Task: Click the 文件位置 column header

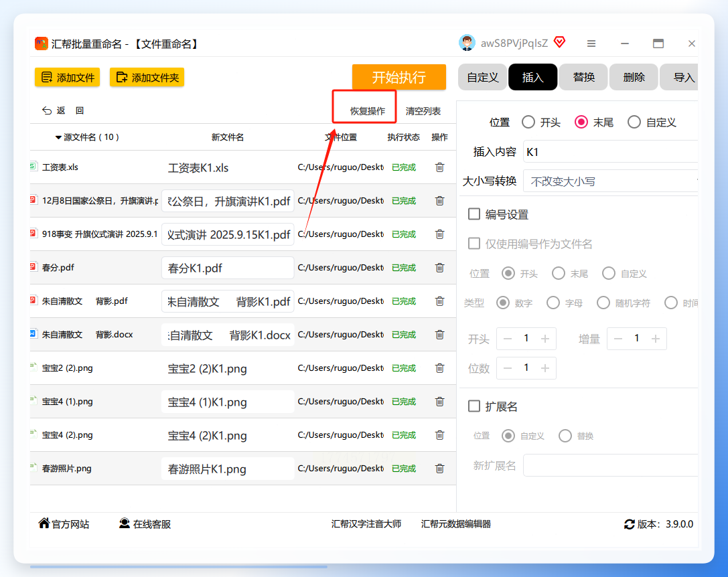Action: coord(341,137)
